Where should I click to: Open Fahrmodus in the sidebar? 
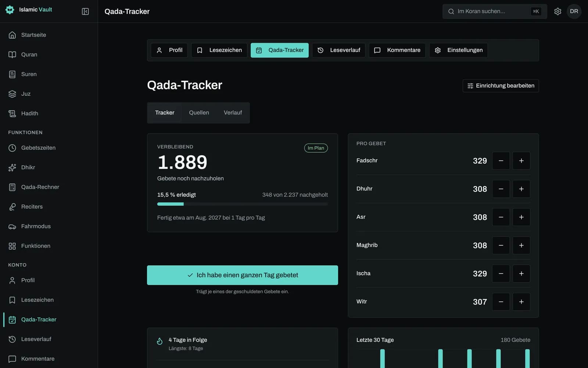[x=49, y=226]
